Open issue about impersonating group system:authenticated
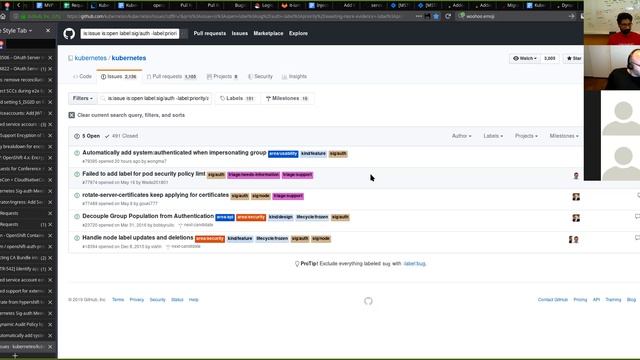The image size is (640, 360). [x=174, y=153]
